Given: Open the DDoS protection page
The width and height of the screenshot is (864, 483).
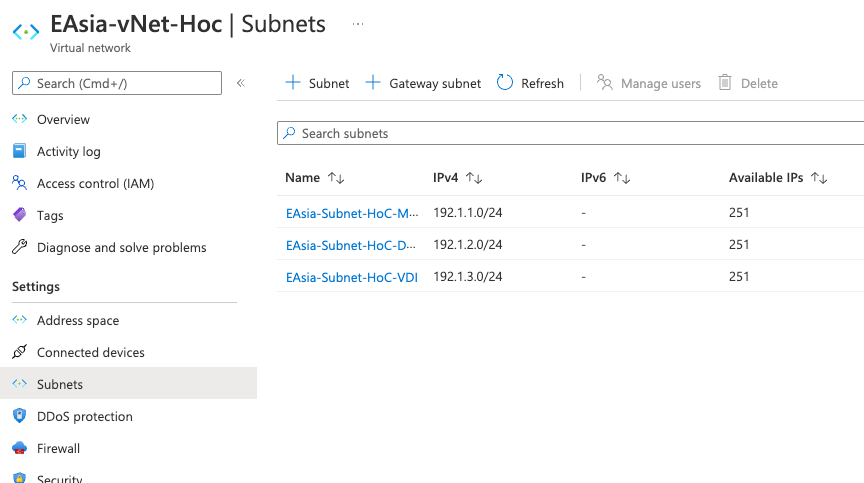Looking at the screenshot, I should [85, 416].
